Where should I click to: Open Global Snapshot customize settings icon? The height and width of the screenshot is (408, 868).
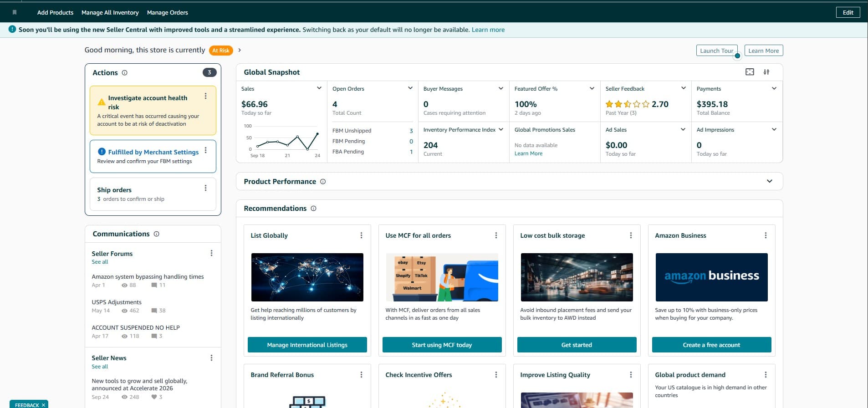766,72
